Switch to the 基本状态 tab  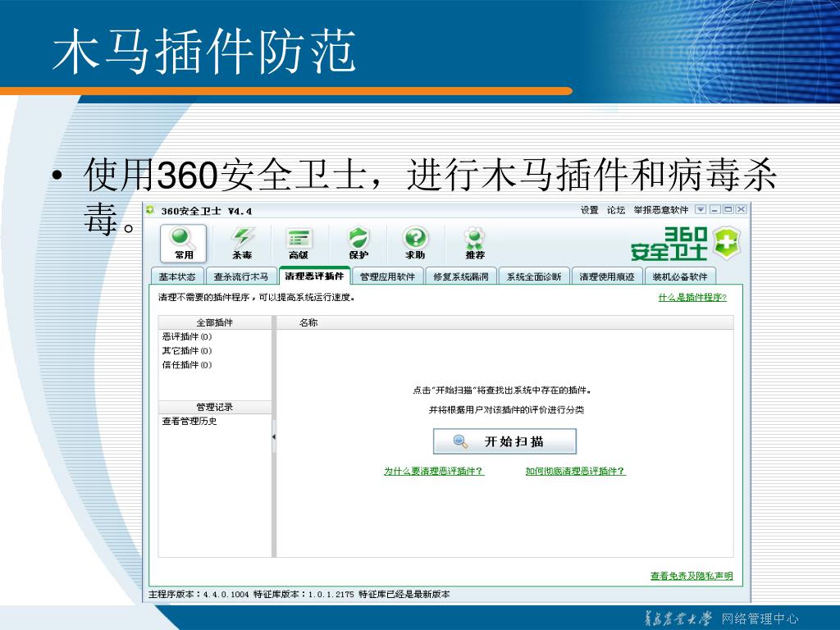pyautogui.click(x=177, y=276)
